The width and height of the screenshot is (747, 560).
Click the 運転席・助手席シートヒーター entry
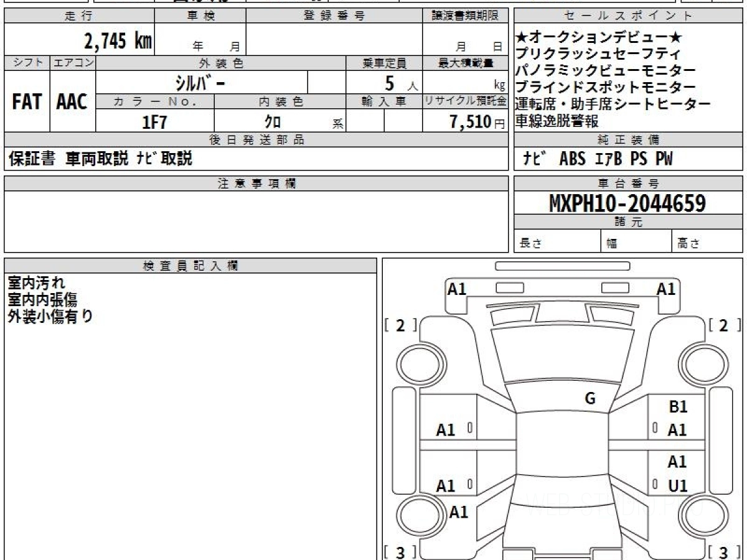pos(613,105)
